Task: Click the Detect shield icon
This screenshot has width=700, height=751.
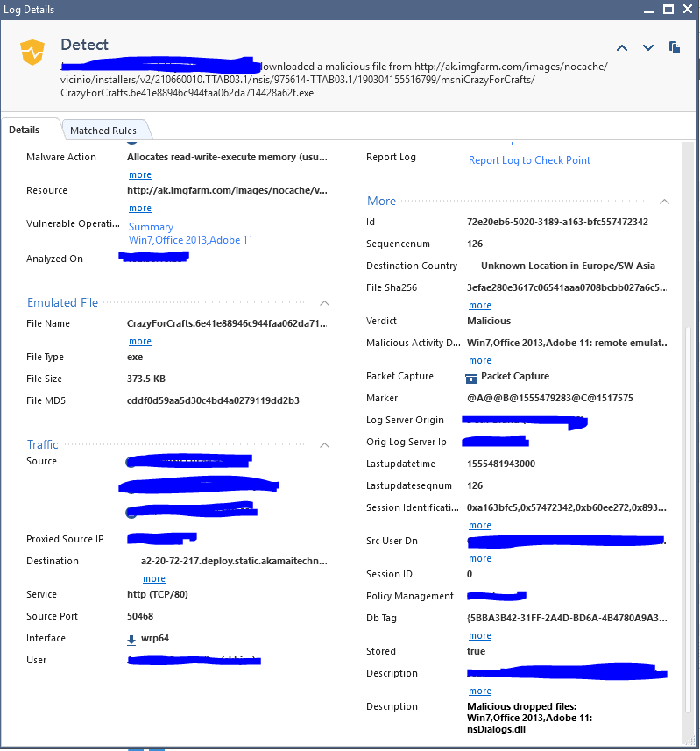Action: [32, 52]
